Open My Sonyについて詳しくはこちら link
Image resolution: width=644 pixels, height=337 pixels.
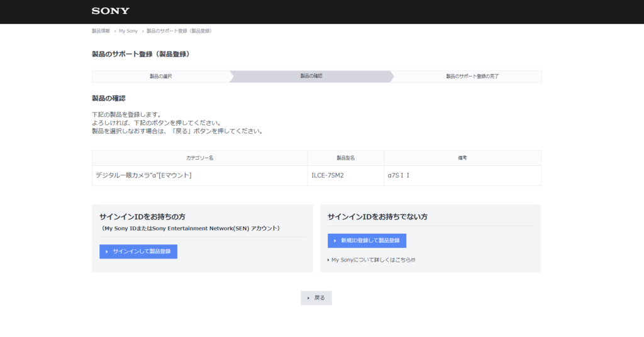[372, 260]
